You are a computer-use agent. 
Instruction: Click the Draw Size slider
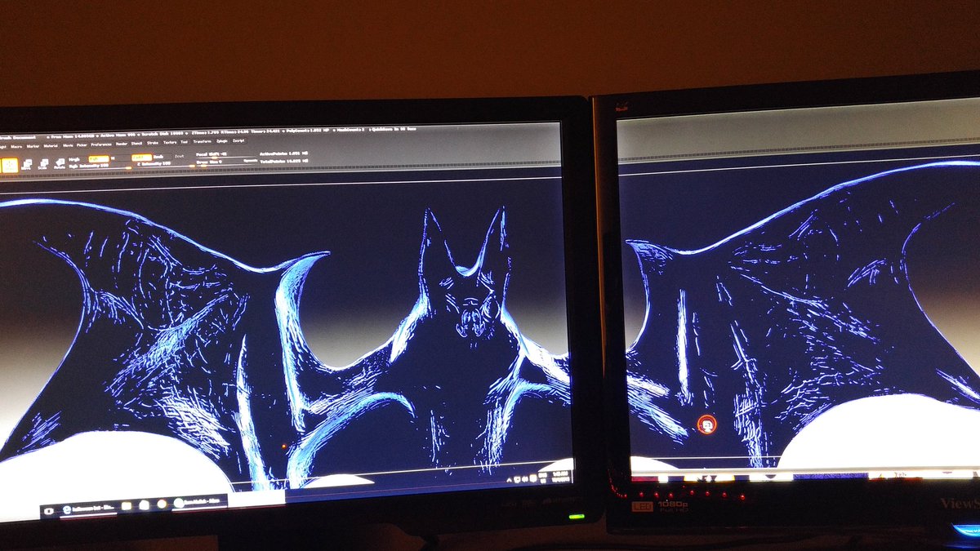[x=225, y=162]
